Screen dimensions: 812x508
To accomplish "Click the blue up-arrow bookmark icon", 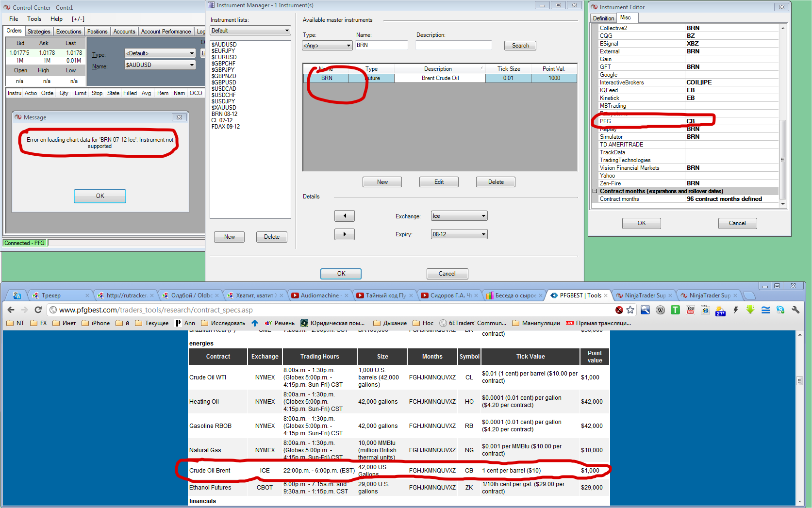I will click(x=255, y=323).
